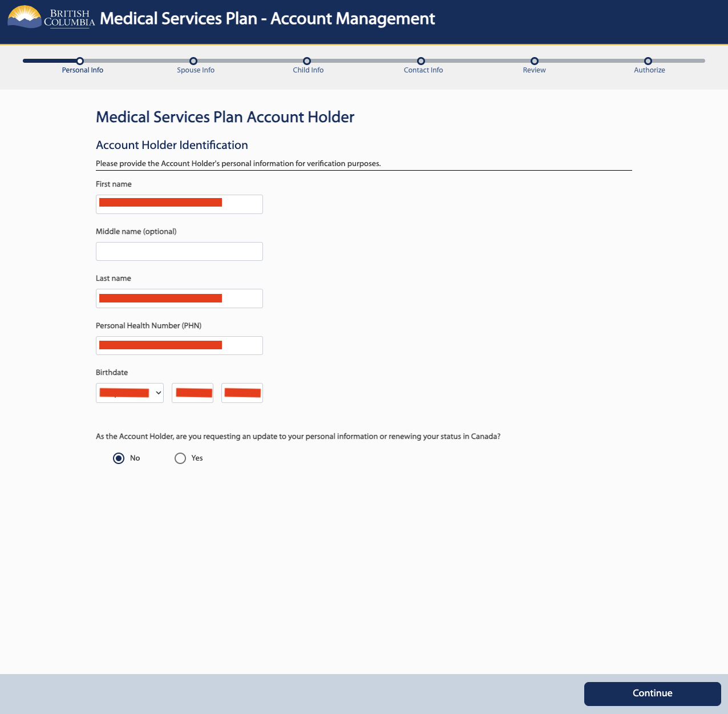
Task: Focus the Personal Health Number field
Action: pyautogui.click(x=179, y=346)
